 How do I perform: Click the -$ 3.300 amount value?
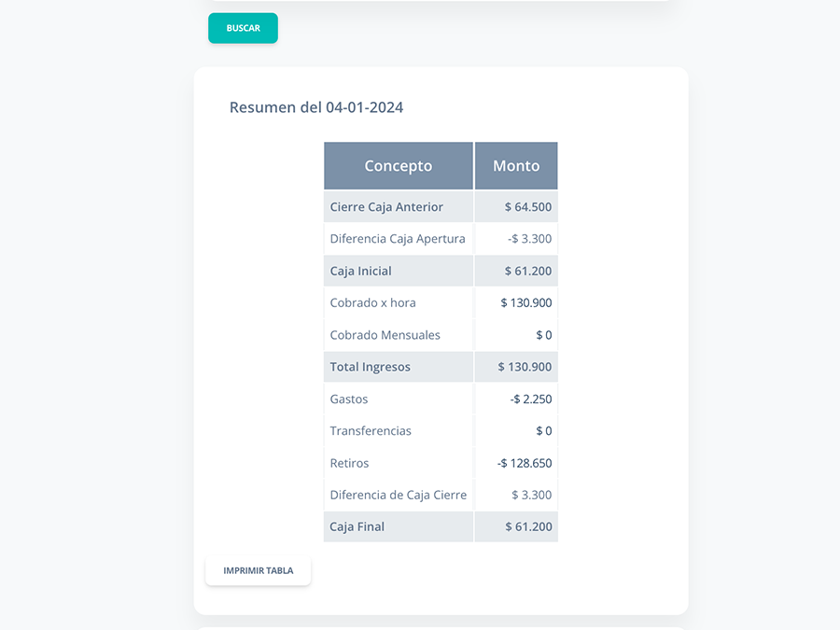point(529,239)
